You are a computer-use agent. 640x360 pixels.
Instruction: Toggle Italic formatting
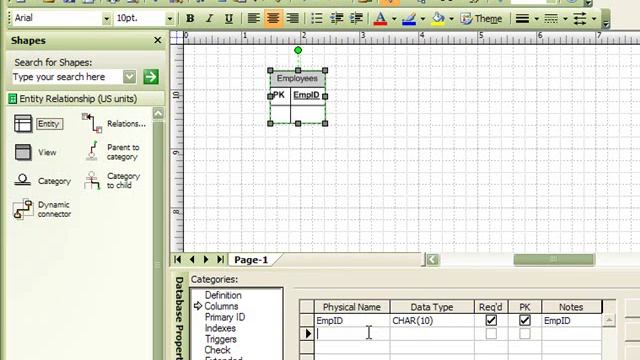point(209,18)
